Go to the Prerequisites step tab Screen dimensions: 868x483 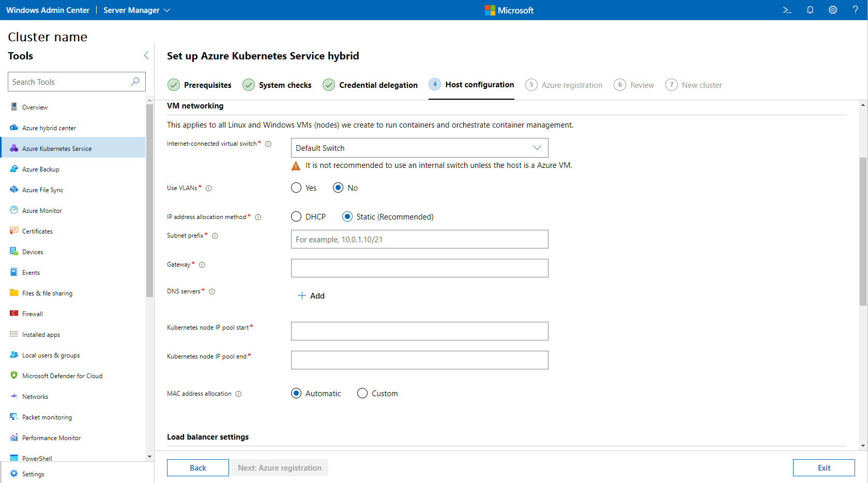pos(200,85)
